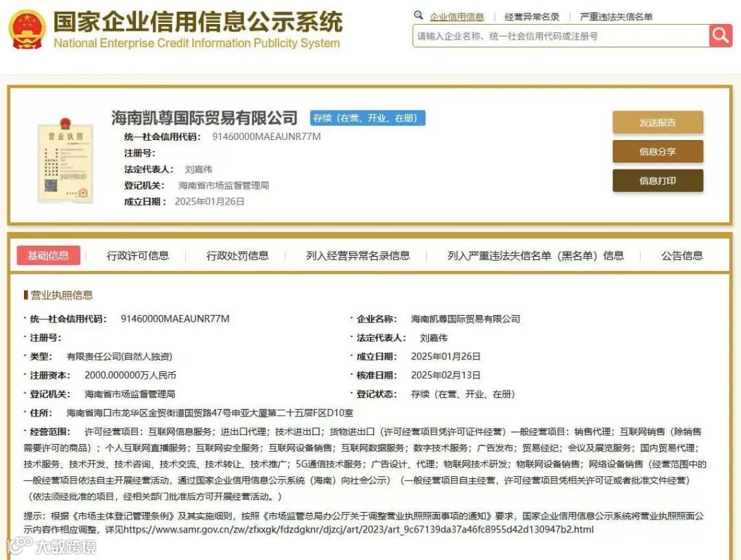The image size is (741, 560).
Task: Select the 经营异常名录 search category
Action: pos(532,17)
